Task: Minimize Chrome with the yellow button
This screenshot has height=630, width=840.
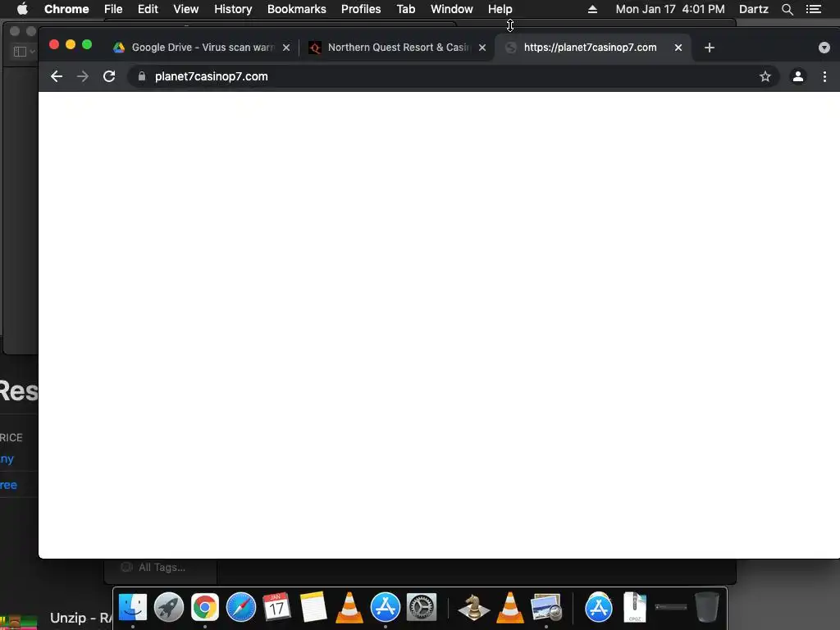Action: [71, 44]
